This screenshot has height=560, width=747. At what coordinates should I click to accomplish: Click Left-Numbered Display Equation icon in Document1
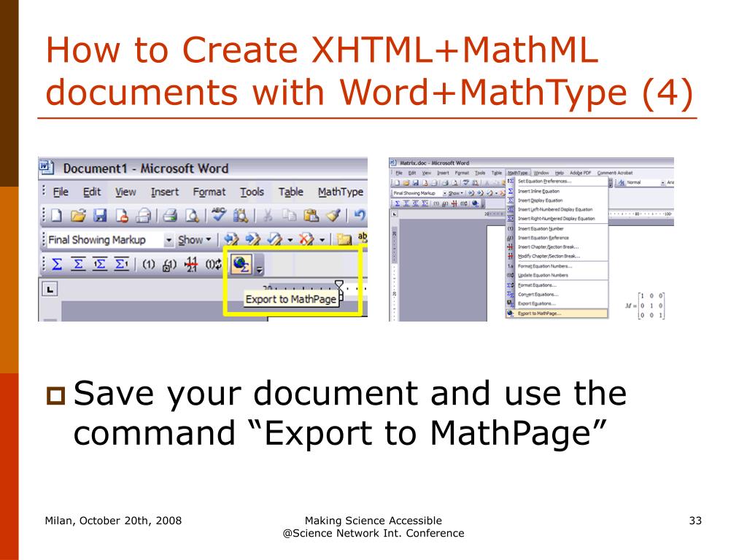[99, 264]
